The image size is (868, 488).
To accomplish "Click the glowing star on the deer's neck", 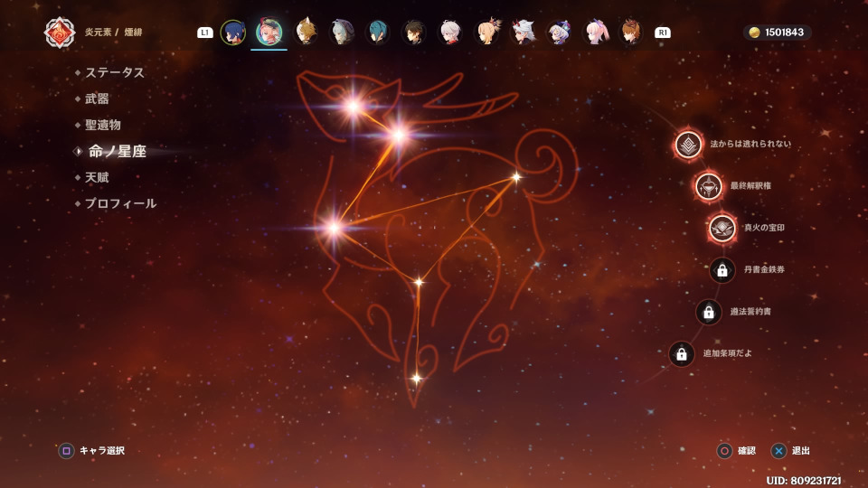I will tap(399, 135).
